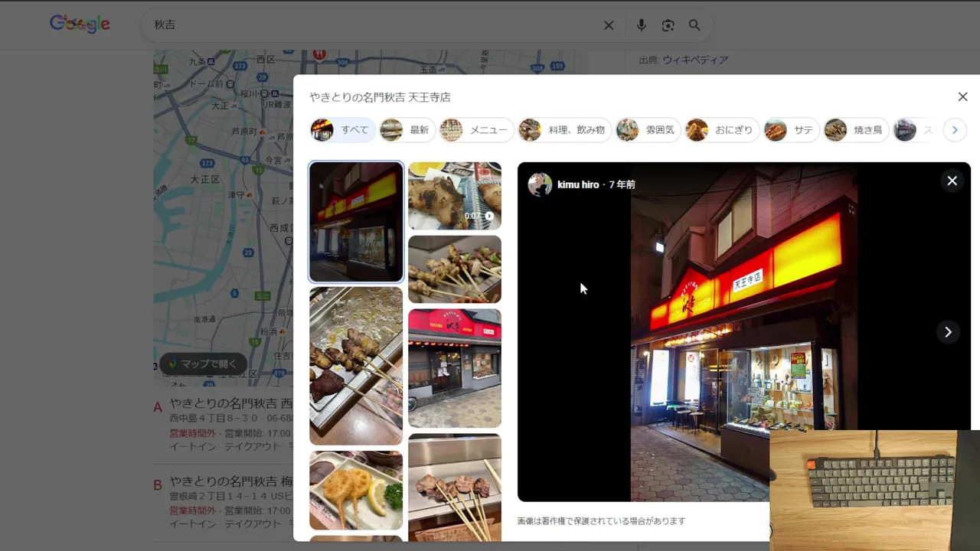Click the 7 年前 timestamp text
The height and width of the screenshot is (551, 980).
tap(622, 184)
